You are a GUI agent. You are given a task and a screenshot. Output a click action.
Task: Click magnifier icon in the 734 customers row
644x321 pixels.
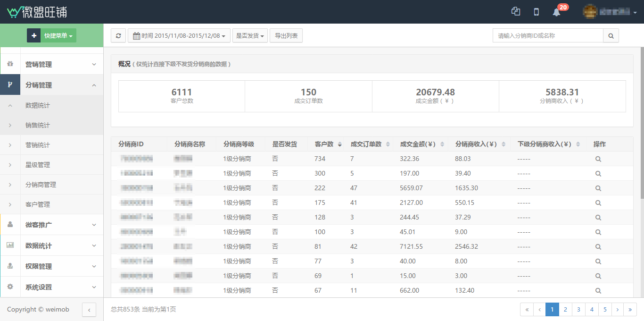598,159
